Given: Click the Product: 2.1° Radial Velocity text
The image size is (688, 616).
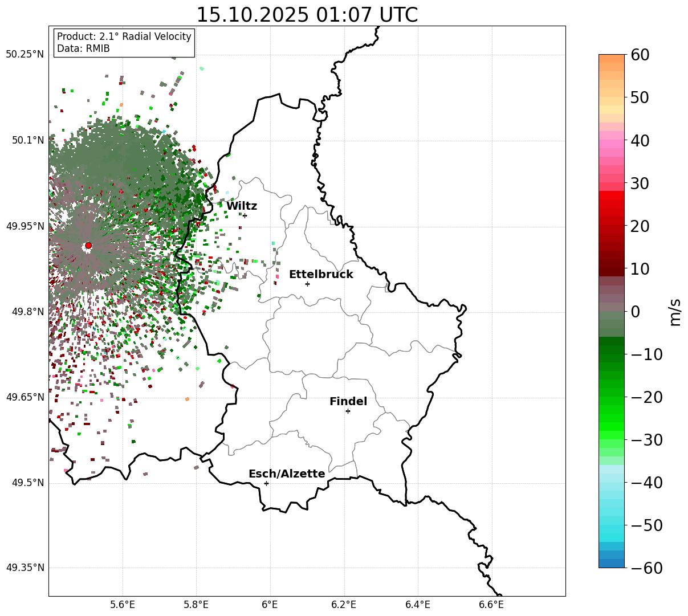Looking at the screenshot, I should pyautogui.click(x=124, y=36).
